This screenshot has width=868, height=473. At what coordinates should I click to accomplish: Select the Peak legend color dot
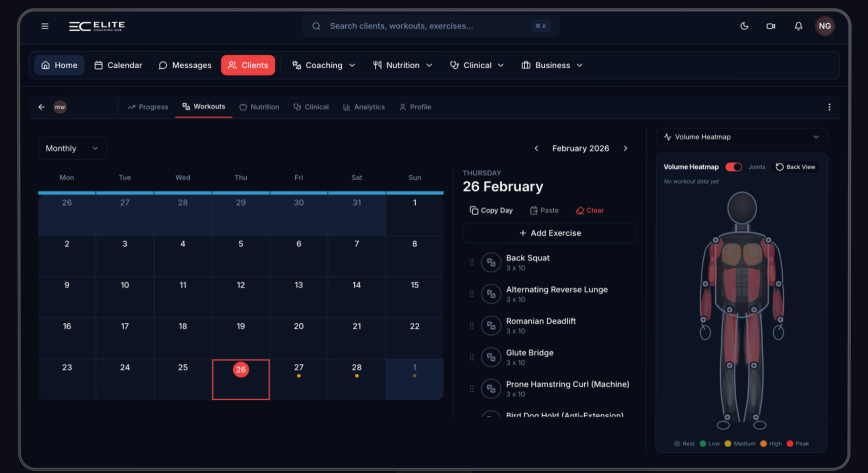coord(790,444)
